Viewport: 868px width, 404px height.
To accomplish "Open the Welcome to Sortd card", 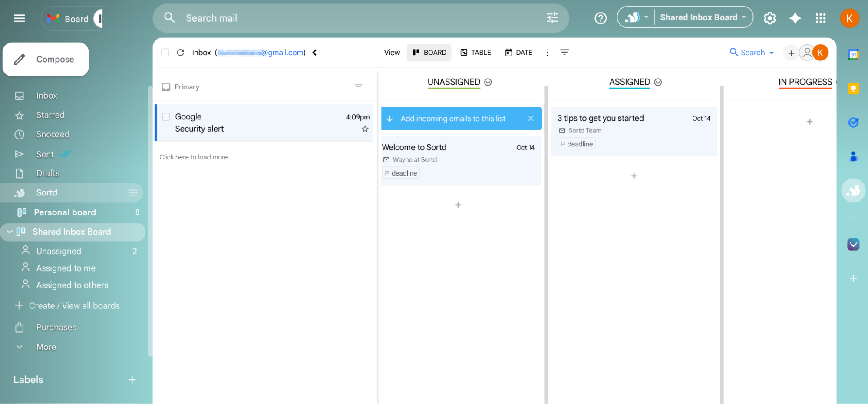I will (x=461, y=161).
